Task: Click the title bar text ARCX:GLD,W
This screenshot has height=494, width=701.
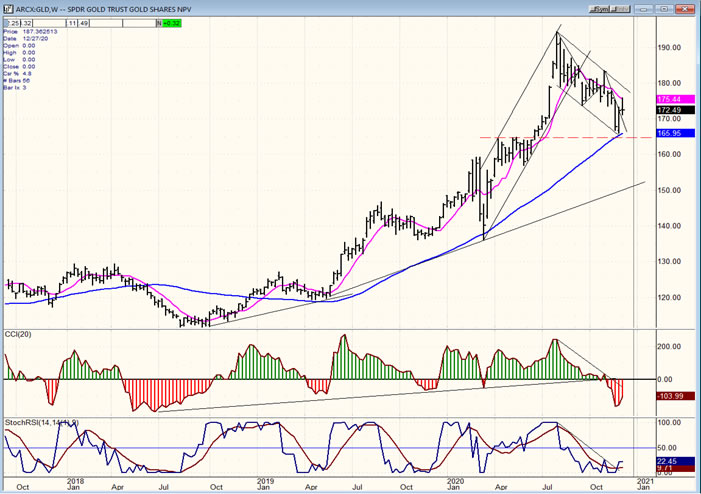Action: [x=36, y=7]
